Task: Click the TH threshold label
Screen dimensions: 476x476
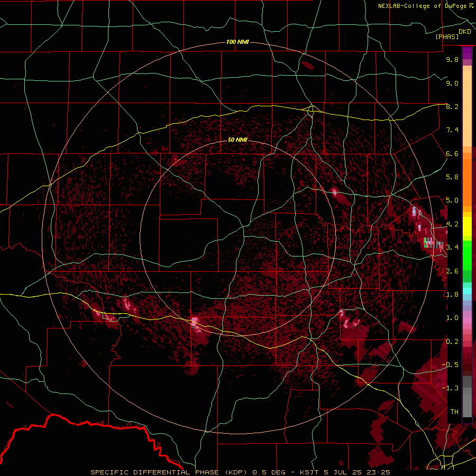Action: (x=454, y=412)
